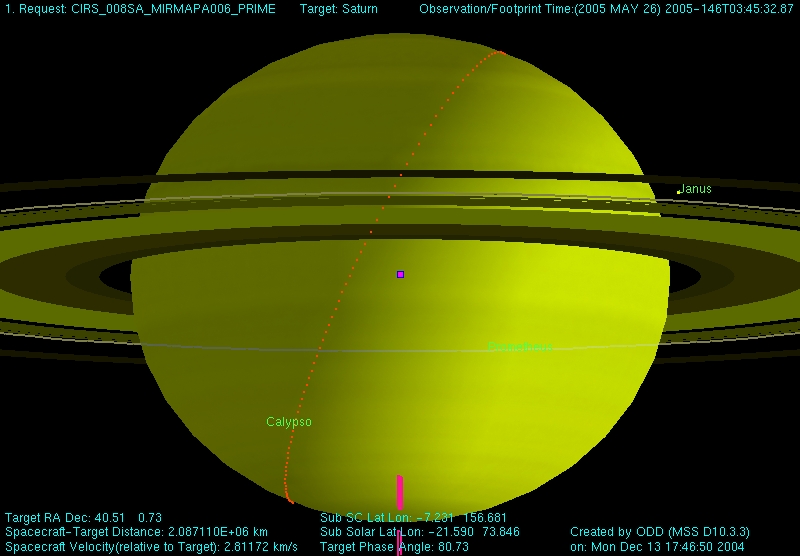Image resolution: width=800 pixels, height=556 pixels.
Task: Click the 'Created by ODD' credit text
Action: 659,532
